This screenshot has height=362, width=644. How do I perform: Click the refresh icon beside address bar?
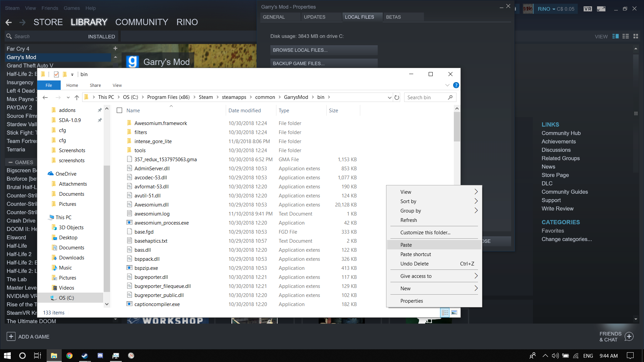pos(397,98)
